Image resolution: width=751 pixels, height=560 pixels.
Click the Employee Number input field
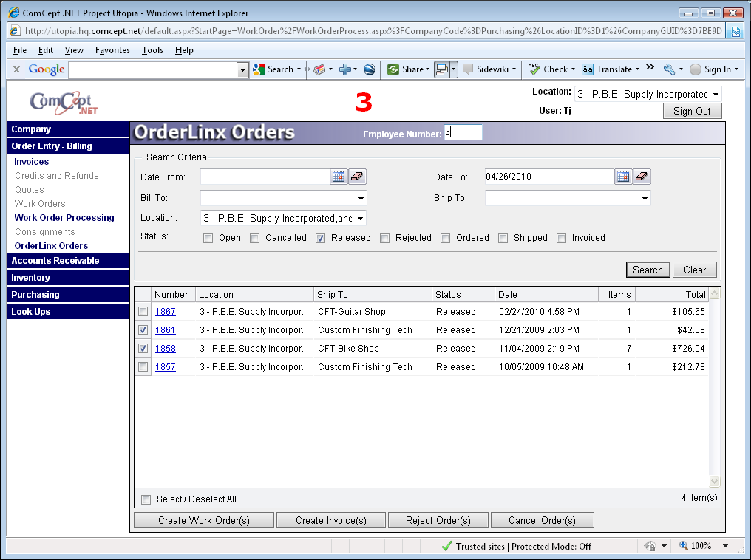[463, 133]
